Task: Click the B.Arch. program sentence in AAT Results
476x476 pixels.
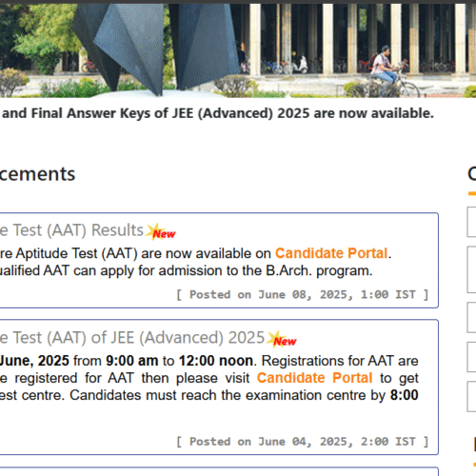Action: pos(187,271)
